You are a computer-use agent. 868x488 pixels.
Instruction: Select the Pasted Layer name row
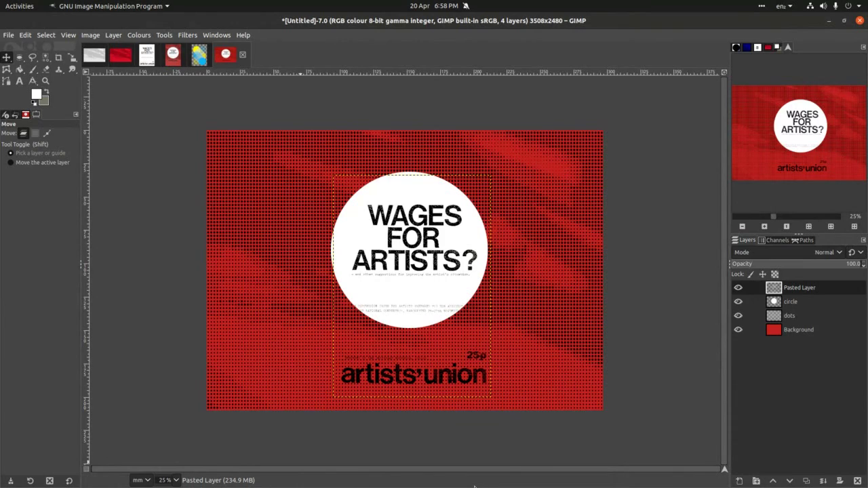click(x=800, y=287)
